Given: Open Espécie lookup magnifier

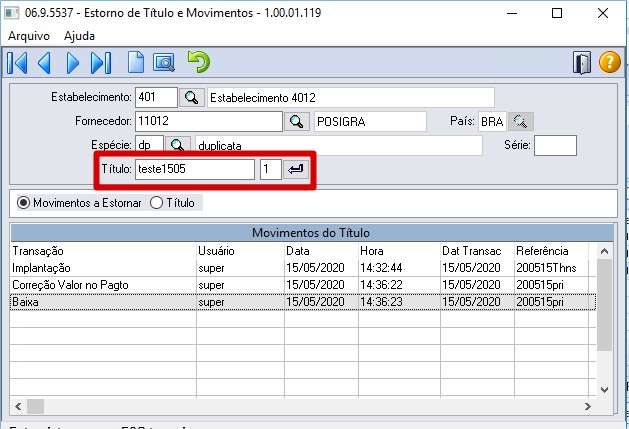Looking at the screenshot, I should 177,144.
